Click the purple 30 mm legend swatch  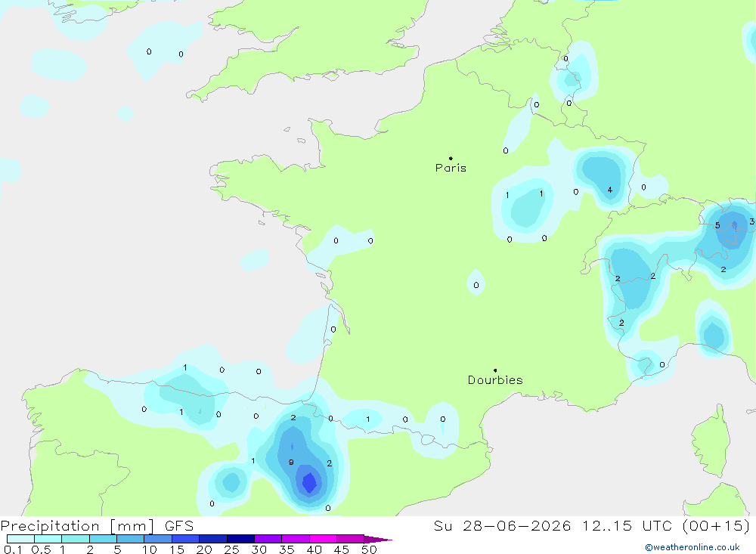point(268,539)
